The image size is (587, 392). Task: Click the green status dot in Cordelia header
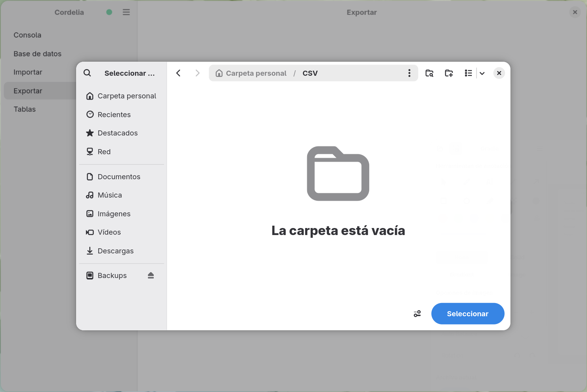click(x=109, y=12)
